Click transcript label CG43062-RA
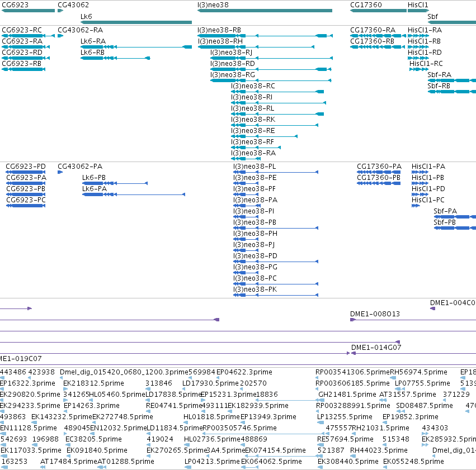 80,30
